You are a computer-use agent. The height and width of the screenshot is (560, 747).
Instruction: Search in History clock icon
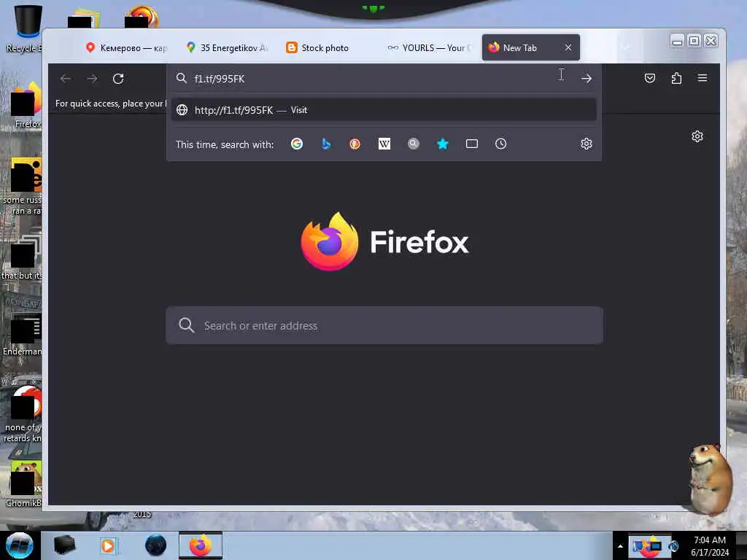(x=500, y=144)
